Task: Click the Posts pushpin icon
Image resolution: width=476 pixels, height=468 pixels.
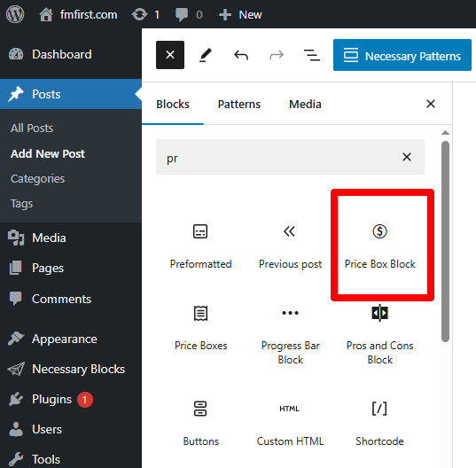Action: (16, 94)
